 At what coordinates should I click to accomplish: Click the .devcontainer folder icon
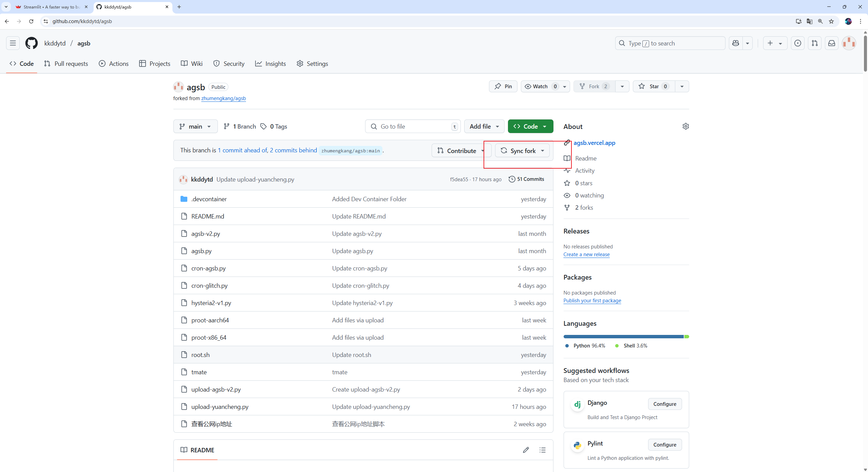pyautogui.click(x=184, y=199)
